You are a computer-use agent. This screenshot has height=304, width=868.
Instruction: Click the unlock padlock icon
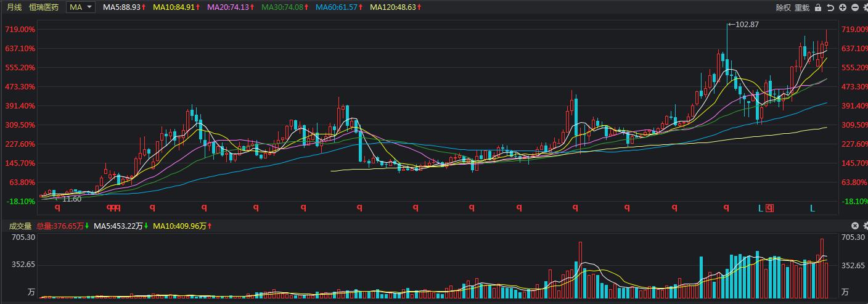[818, 7]
